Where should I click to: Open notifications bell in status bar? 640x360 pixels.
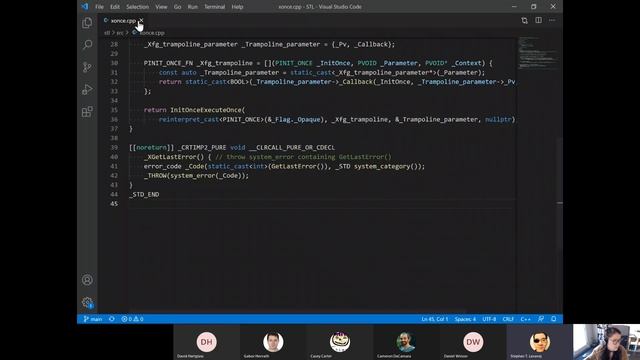pyautogui.click(x=553, y=319)
